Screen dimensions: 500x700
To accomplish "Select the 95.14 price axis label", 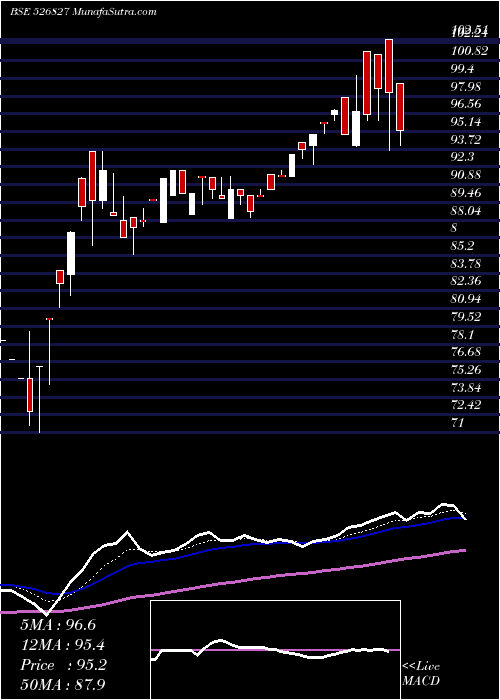I will [x=468, y=122].
